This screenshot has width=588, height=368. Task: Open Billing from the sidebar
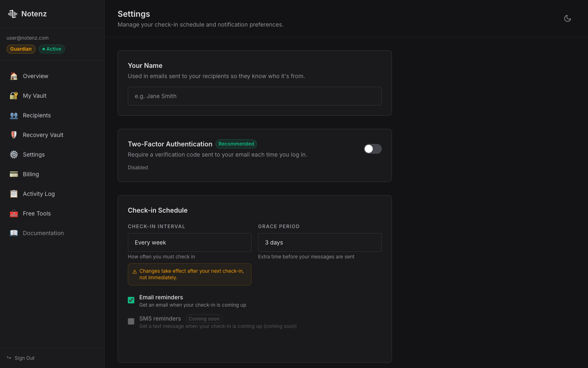(52, 174)
